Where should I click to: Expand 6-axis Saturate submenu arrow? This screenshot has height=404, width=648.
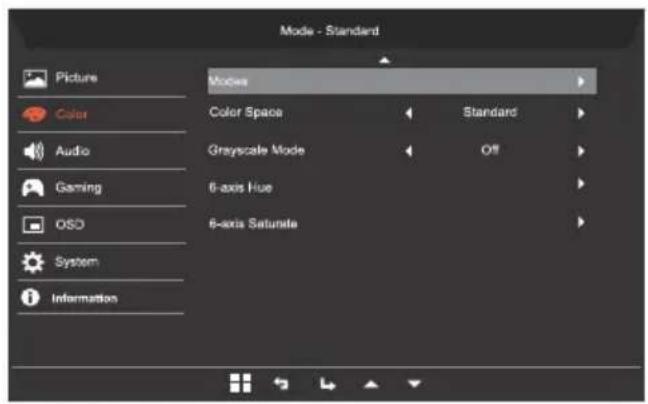(x=581, y=222)
